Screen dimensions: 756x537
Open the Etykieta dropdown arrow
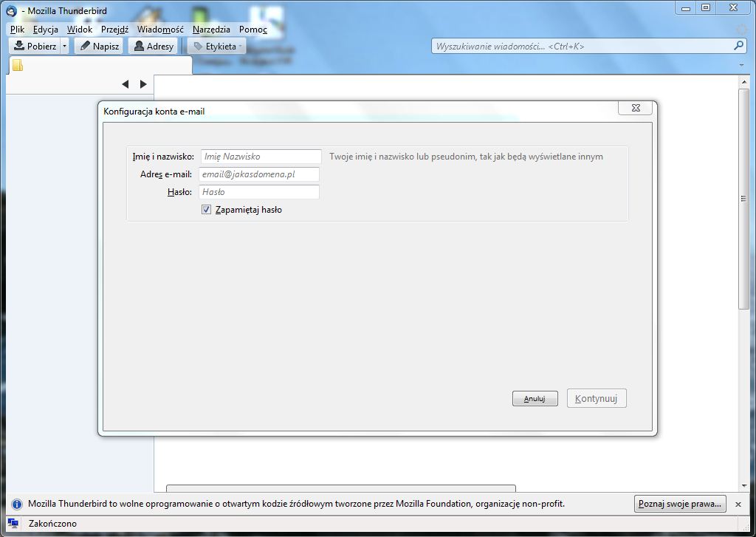(x=241, y=45)
